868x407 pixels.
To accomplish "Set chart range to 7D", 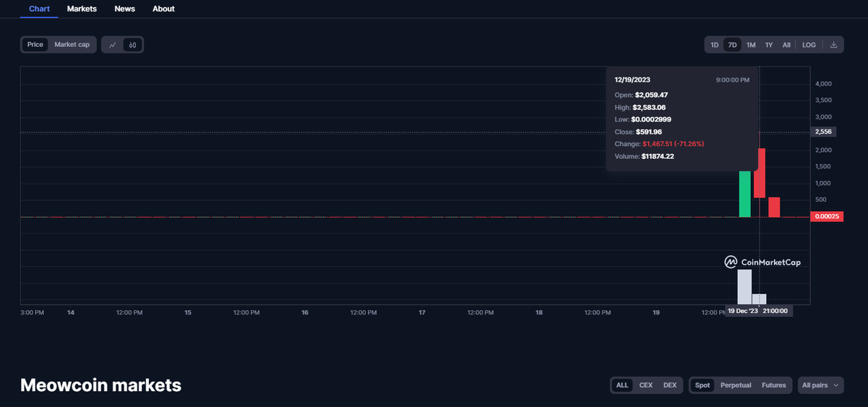I will point(732,45).
